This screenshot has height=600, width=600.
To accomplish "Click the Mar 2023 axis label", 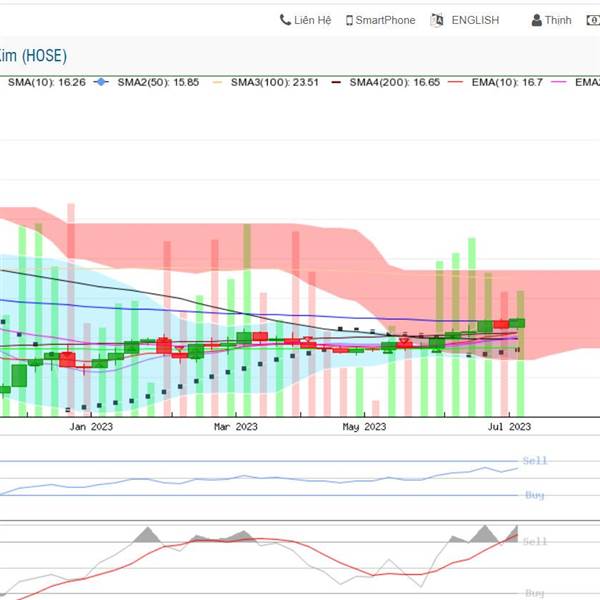I will click(x=236, y=427).
